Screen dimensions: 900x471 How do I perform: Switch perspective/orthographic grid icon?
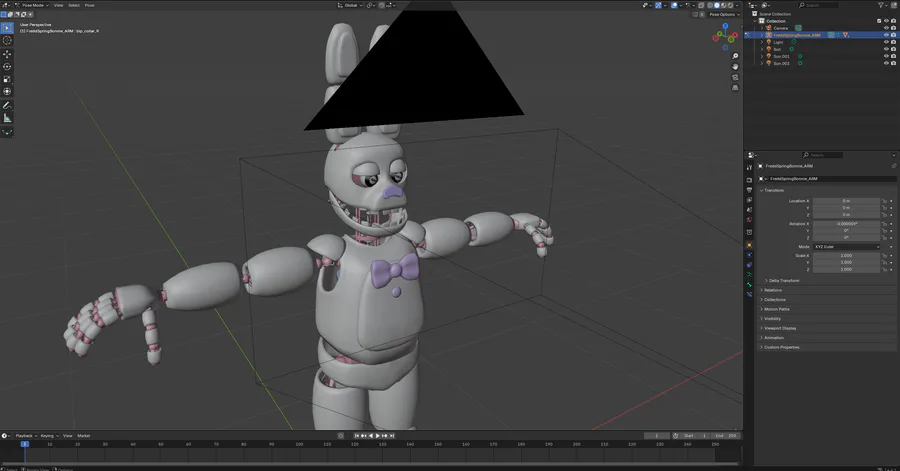click(735, 88)
